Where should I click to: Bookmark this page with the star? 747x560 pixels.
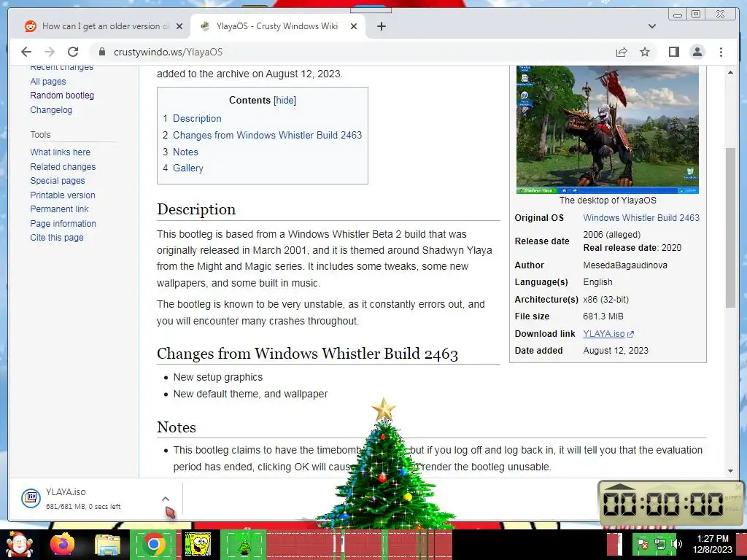click(645, 52)
